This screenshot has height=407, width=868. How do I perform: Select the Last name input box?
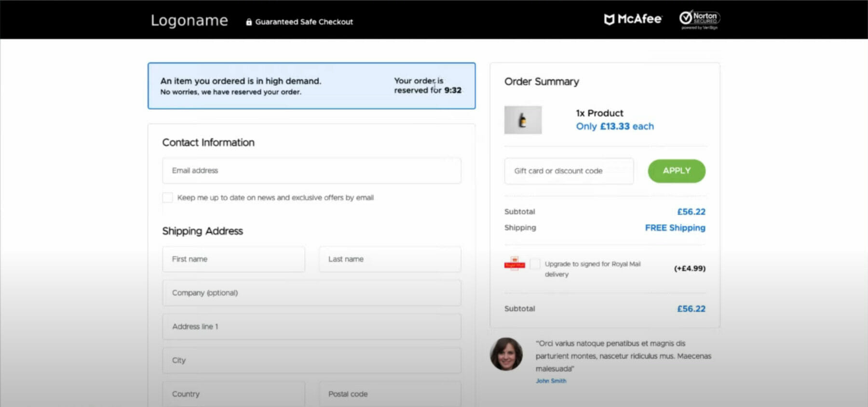click(x=390, y=259)
